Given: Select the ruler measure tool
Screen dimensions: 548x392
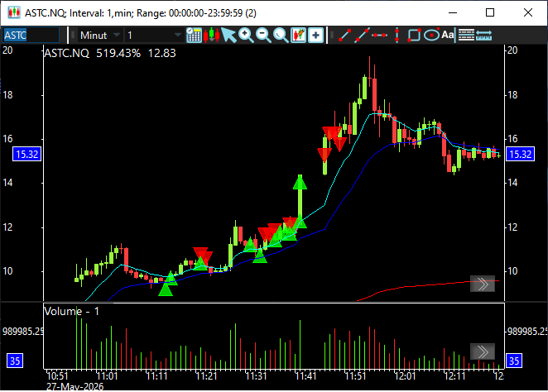Looking at the screenshot, I should pos(483,36).
